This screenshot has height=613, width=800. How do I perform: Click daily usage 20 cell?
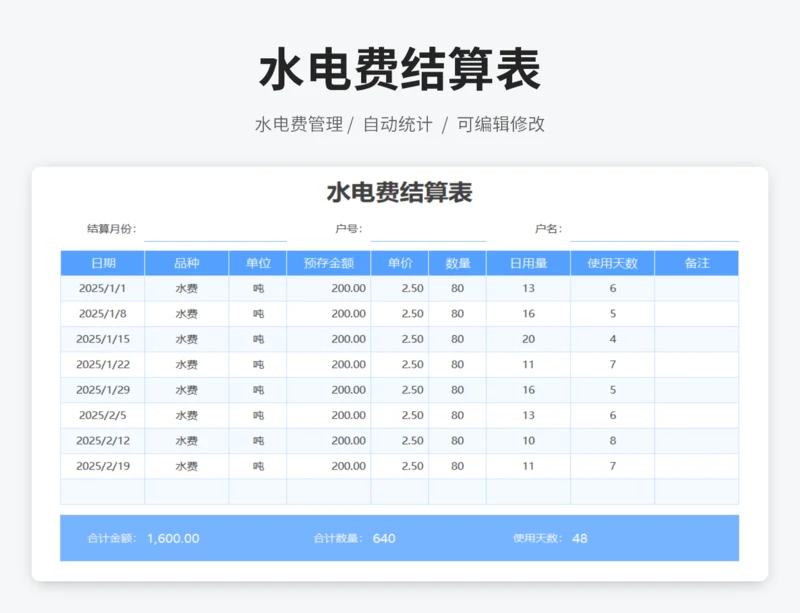(529, 339)
